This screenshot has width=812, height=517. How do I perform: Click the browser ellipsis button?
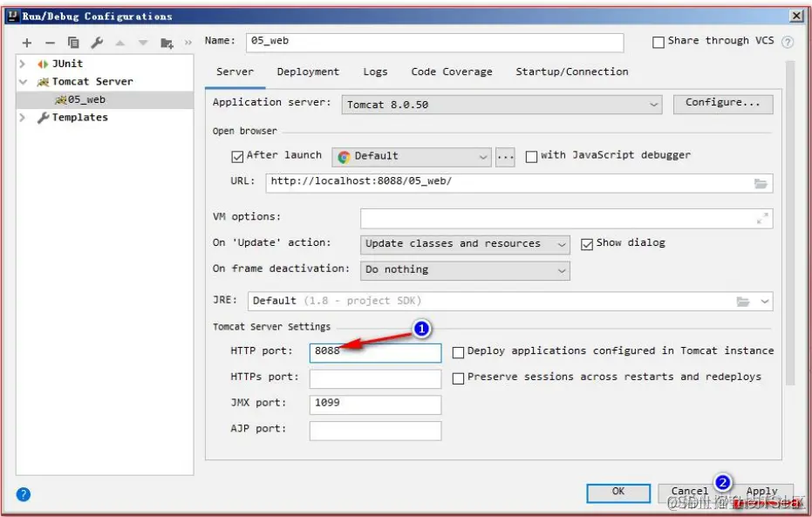[x=505, y=157]
